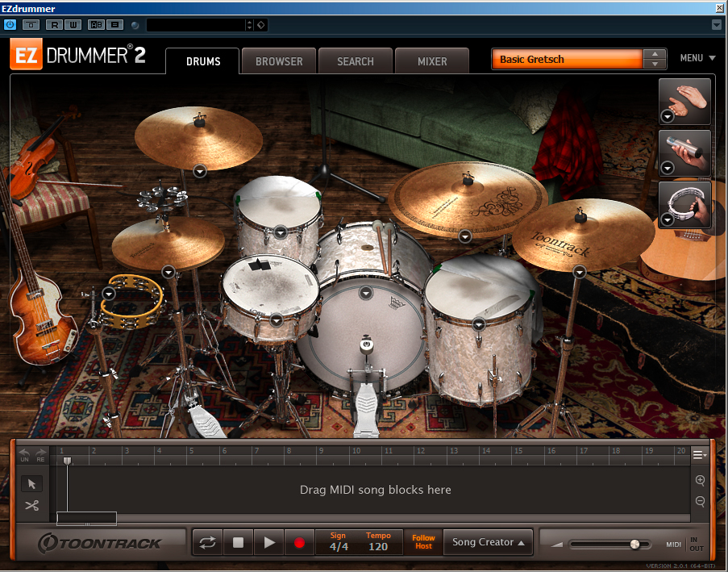Toggle A/B settings comparison button
Viewport: 728px width, 572px height.
click(x=97, y=25)
